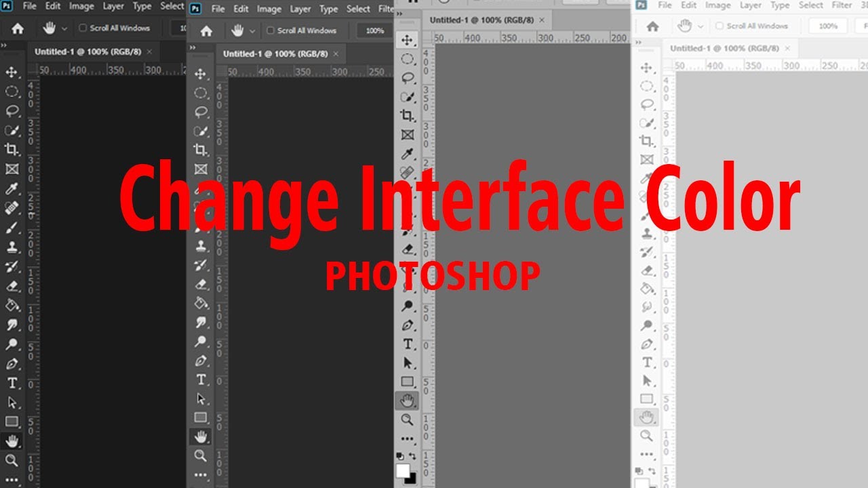Image resolution: width=868 pixels, height=488 pixels.
Task: Click Home button in the light theme
Action: [652, 26]
